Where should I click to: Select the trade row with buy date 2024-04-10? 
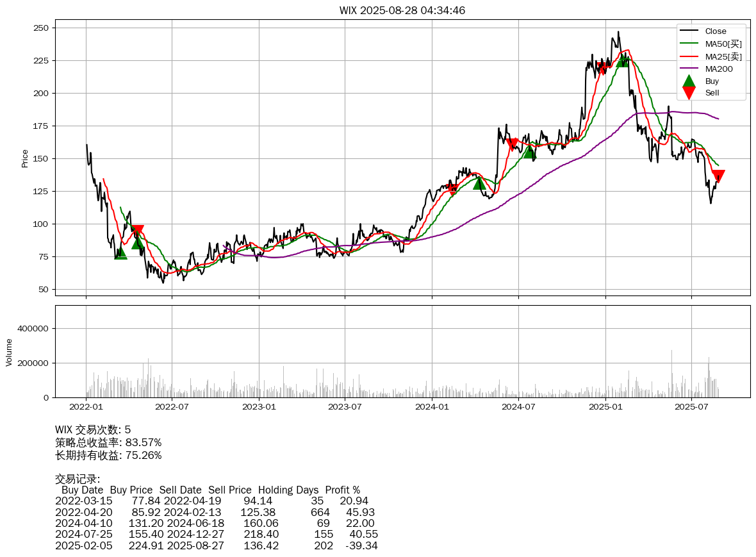click(215, 523)
